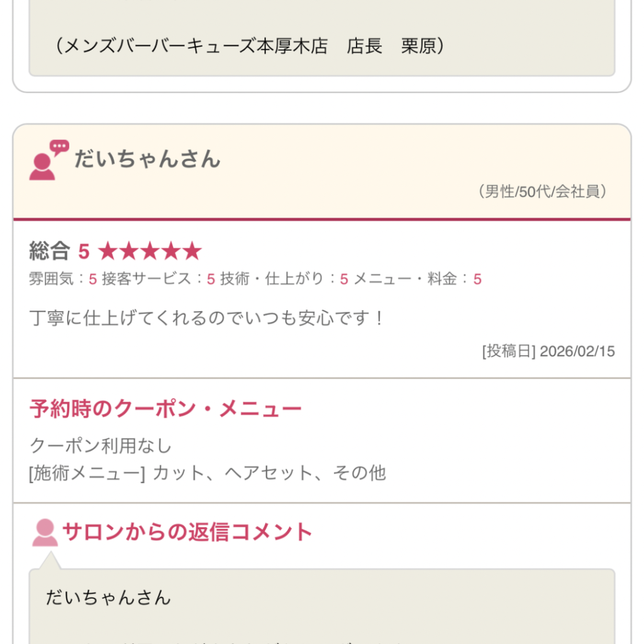644x644 pixels.
Task: Click the fifth star in the overall rating
Action: [192, 252]
